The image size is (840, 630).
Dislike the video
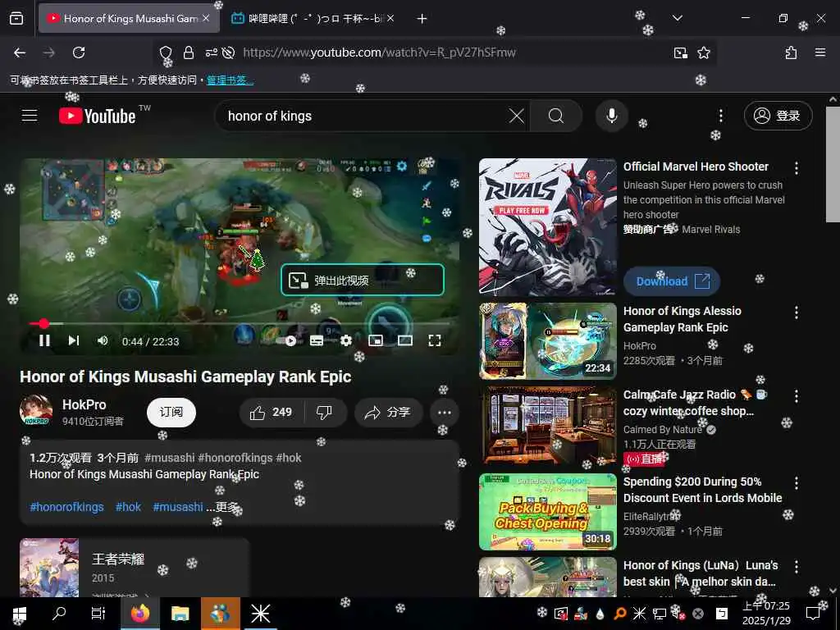tap(325, 412)
